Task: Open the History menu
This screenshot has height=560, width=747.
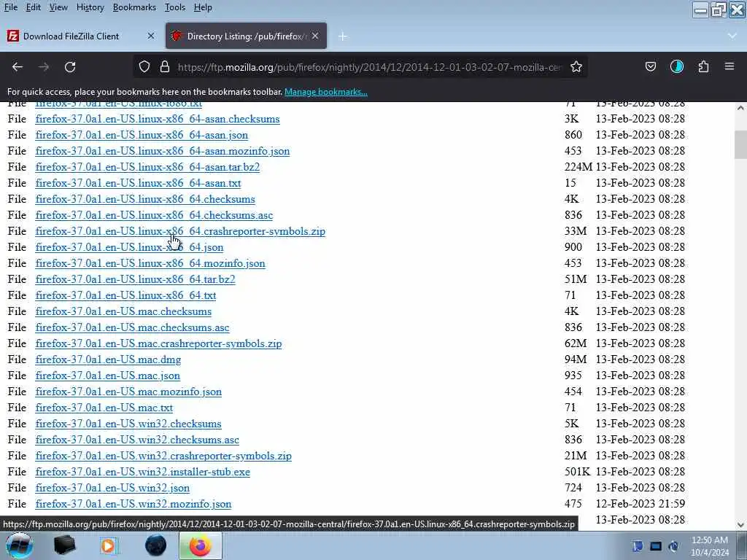Action: point(90,7)
